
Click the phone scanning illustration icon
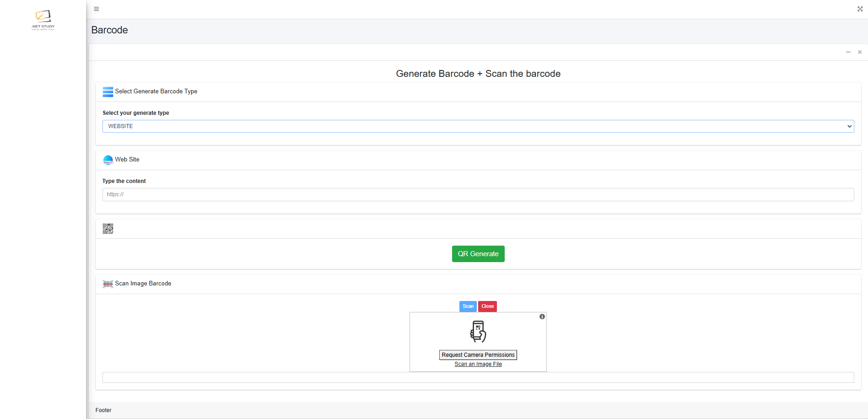(x=478, y=332)
